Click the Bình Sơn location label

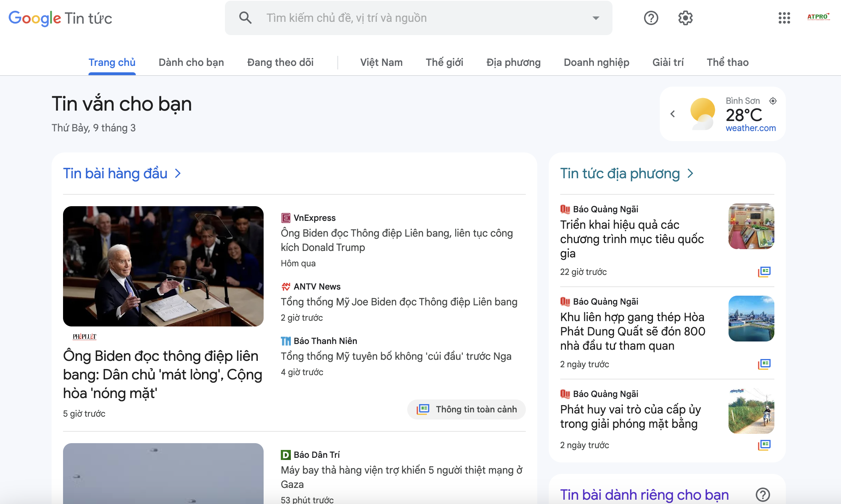click(x=743, y=101)
